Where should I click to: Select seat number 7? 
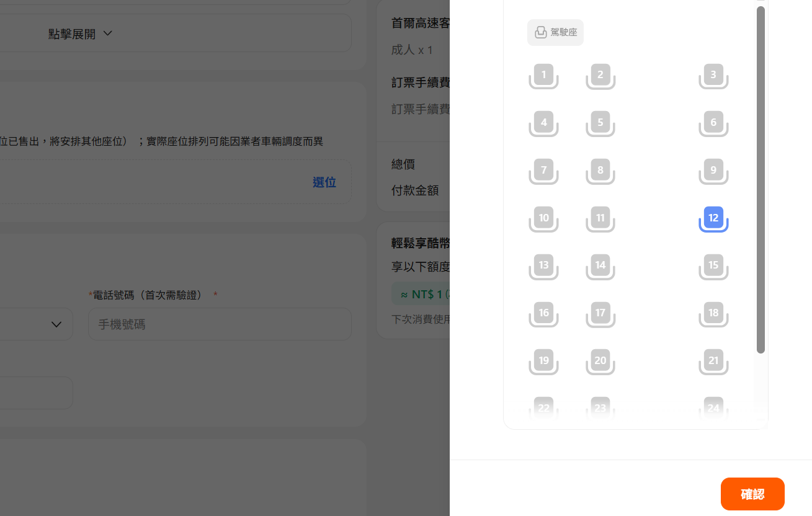click(543, 171)
